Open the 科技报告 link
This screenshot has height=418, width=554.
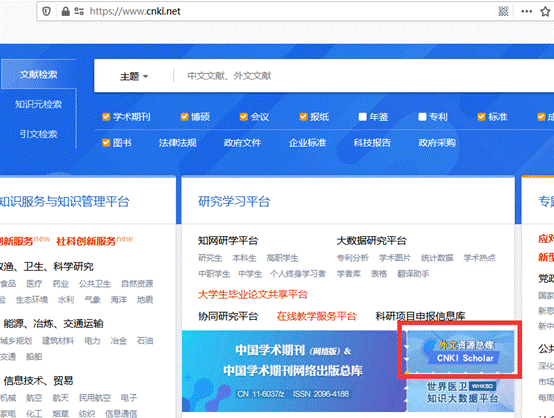(x=372, y=143)
